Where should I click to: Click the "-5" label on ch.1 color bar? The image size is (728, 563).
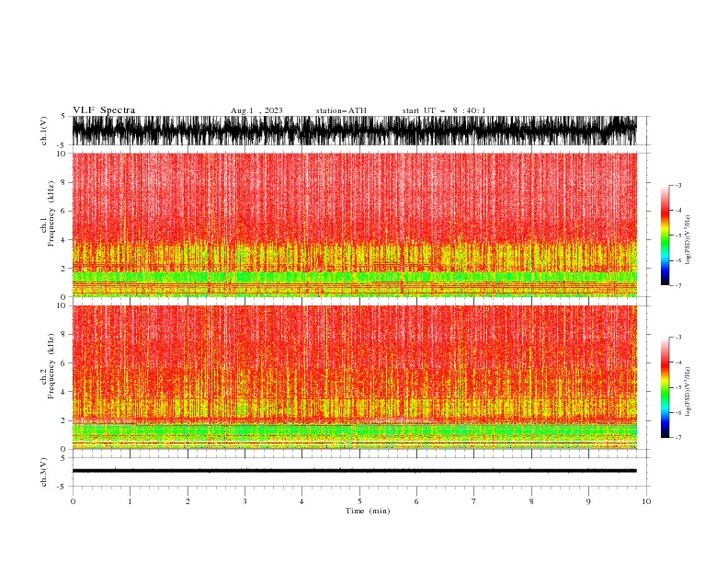[678, 236]
